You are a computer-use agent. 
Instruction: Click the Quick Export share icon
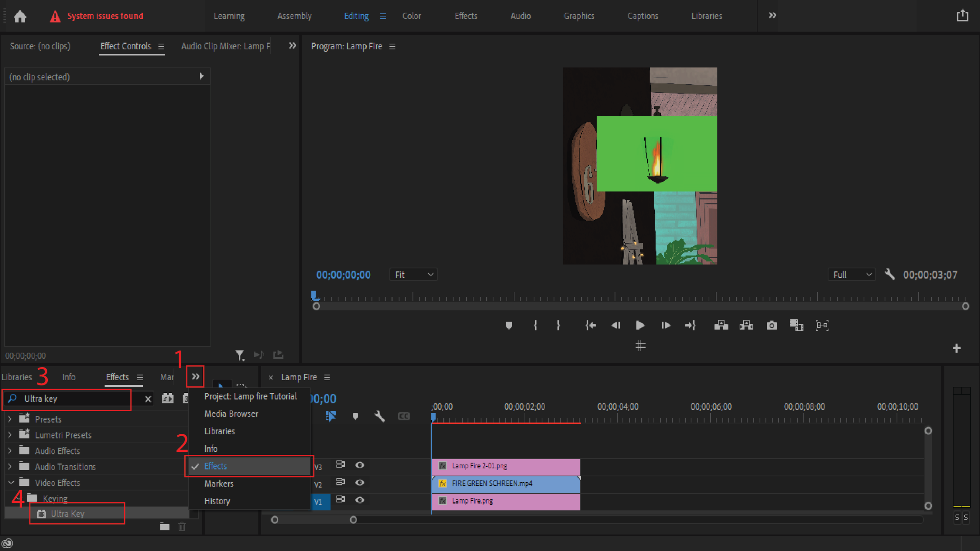tap(962, 16)
